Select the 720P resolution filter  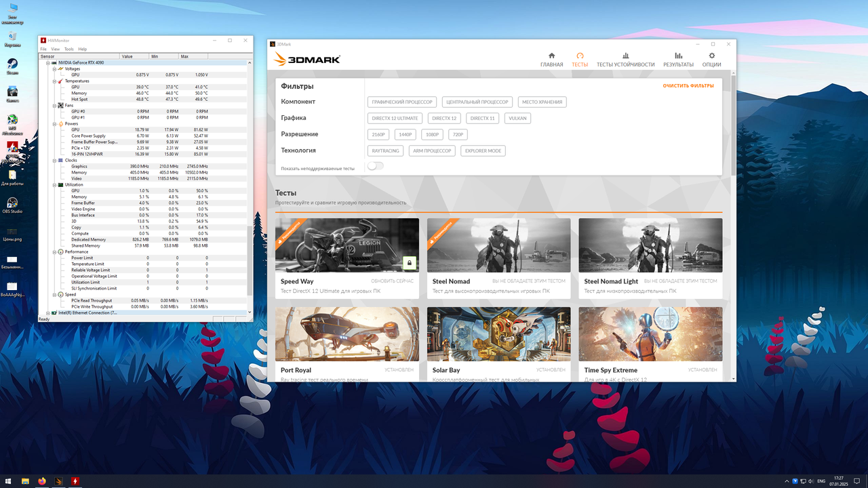tap(458, 134)
